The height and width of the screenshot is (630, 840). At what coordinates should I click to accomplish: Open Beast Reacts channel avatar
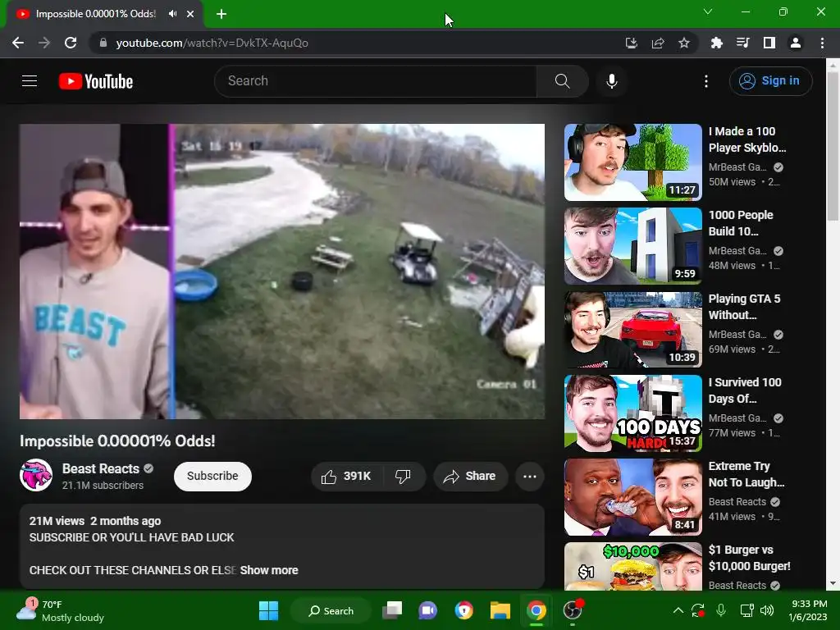click(x=36, y=475)
